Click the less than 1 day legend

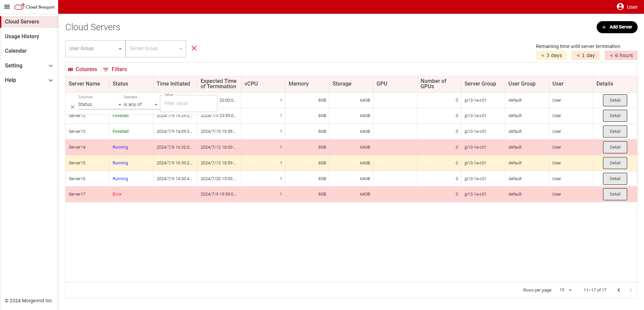coord(586,55)
